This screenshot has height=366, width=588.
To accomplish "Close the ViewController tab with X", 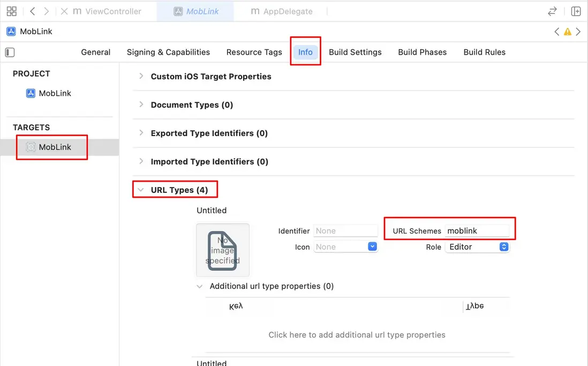I will pyautogui.click(x=64, y=11).
